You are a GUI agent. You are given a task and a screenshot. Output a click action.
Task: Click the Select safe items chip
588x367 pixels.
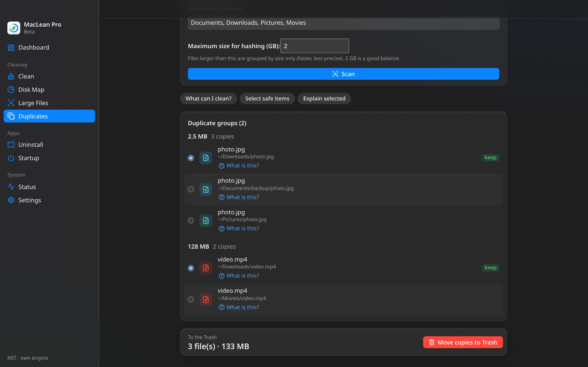[267, 99]
